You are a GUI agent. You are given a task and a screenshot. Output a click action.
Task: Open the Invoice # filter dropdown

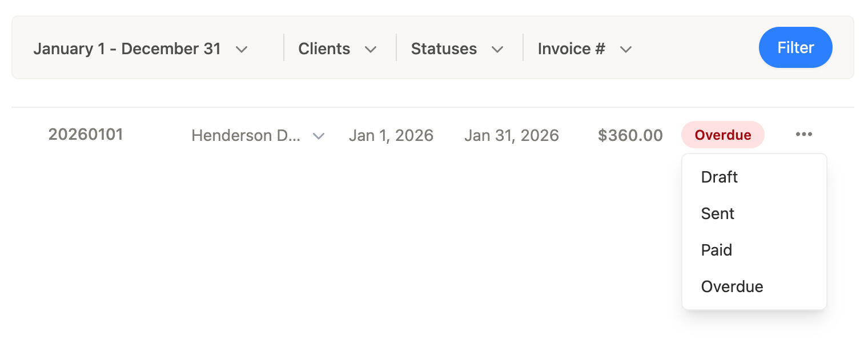[x=570, y=50]
